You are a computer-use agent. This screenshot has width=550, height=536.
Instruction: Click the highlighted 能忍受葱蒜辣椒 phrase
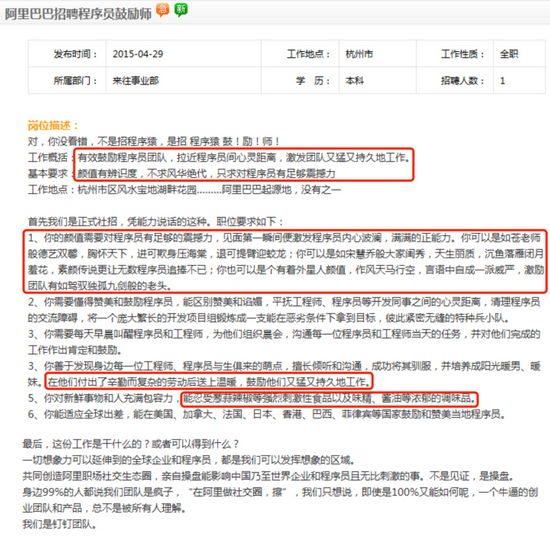329,398
